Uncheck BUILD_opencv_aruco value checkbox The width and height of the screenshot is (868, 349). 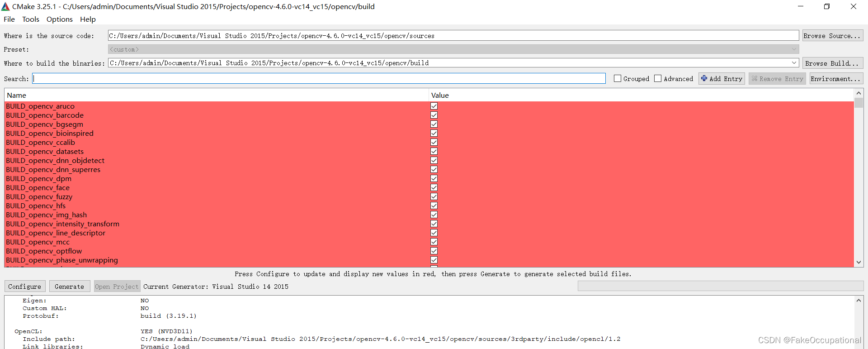[434, 106]
